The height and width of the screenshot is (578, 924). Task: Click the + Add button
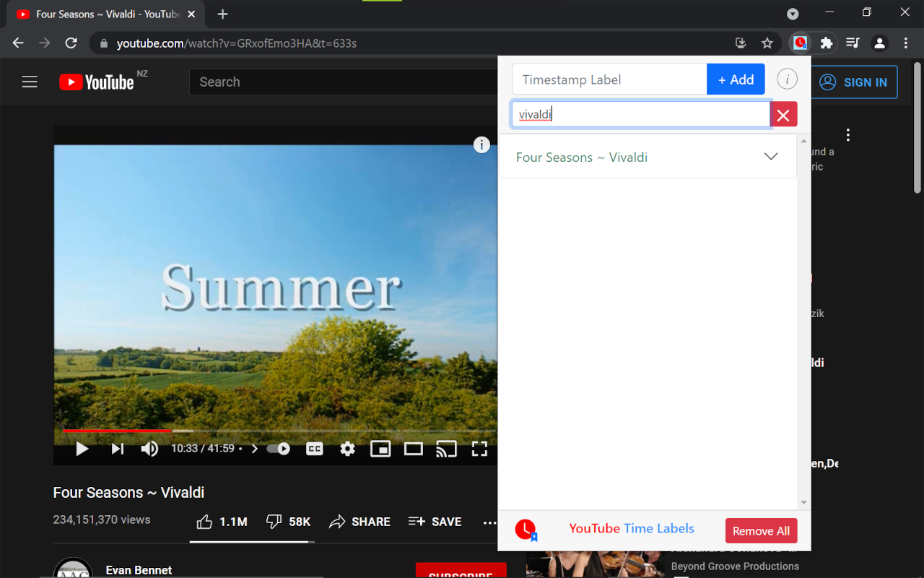coord(736,79)
